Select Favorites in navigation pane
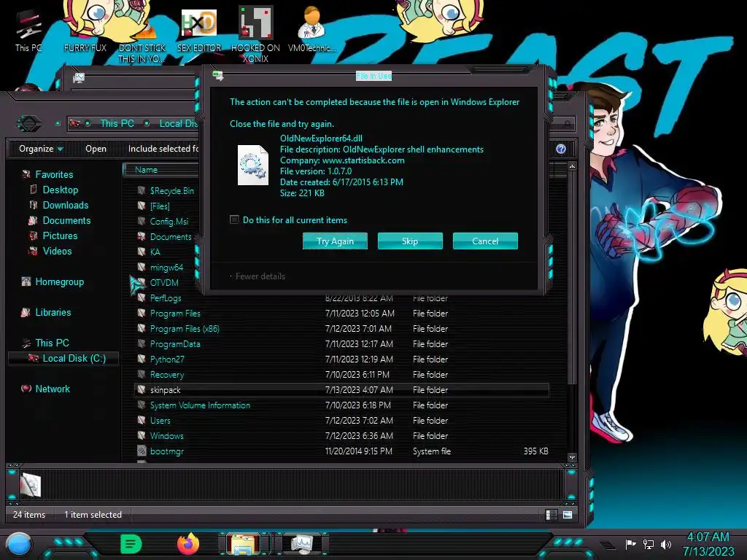Screen dimensions: 747x560 pos(54,174)
